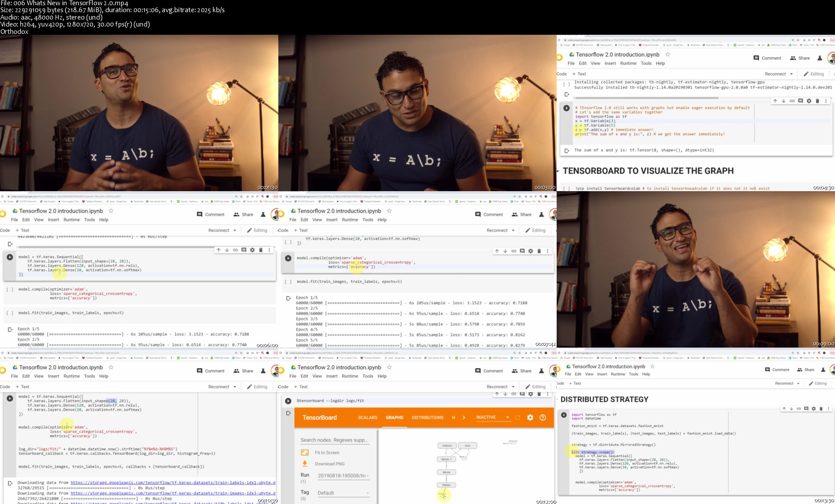The height and width of the screenshot is (504, 835).
Task: Star the notebook in 00:12:00 frame
Action: coord(389,367)
